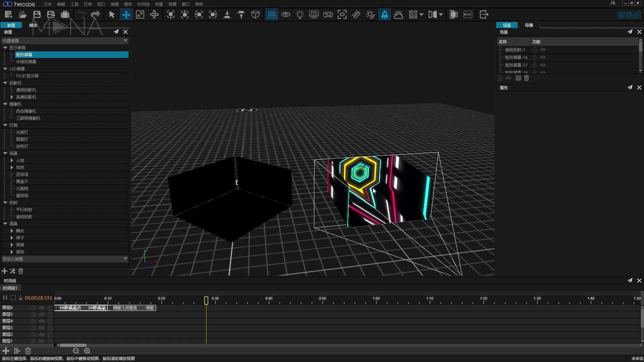Select the arrow pointer tool in toolbar
This screenshot has width=644, height=362.
click(x=112, y=14)
